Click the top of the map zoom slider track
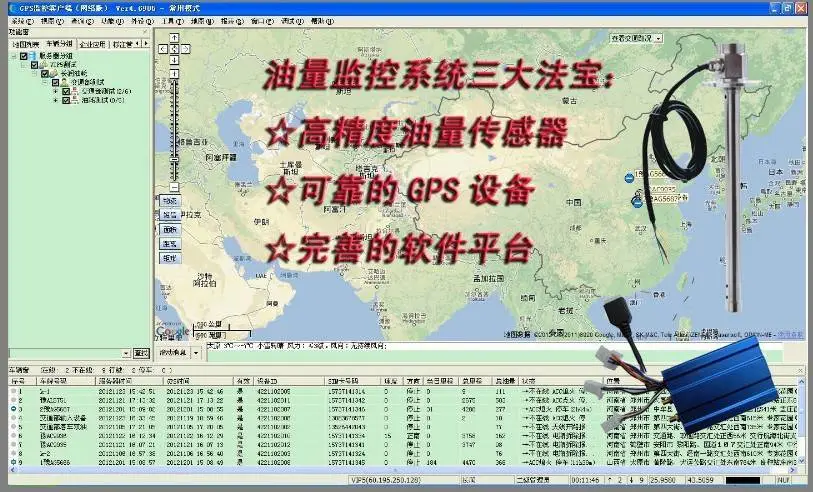This screenshot has width=813, height=492. point(174,82)
